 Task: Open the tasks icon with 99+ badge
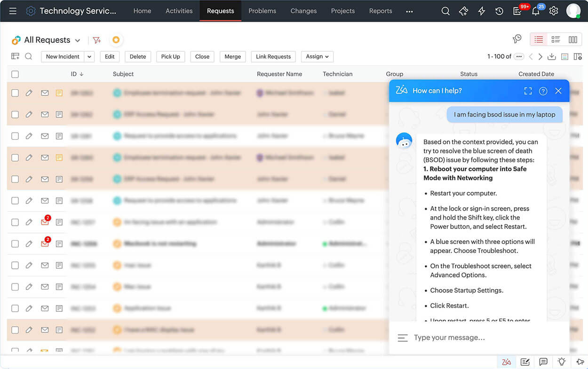coord(517,11)
